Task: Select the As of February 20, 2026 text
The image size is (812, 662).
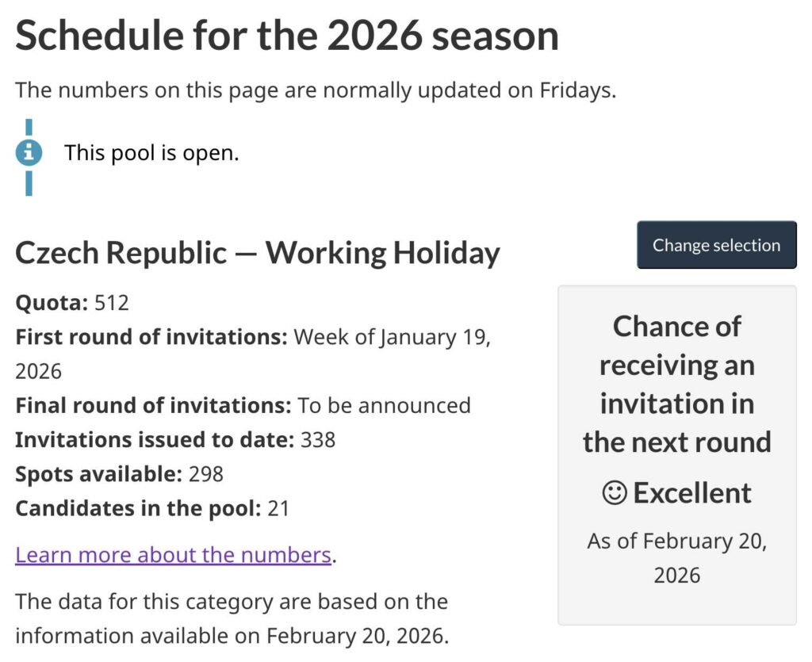Action: (x=676, y=557)
